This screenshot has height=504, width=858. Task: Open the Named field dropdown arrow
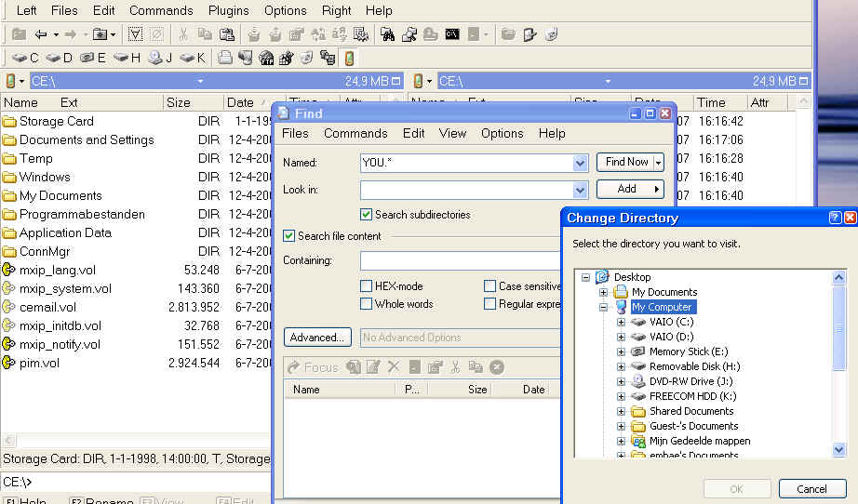(x=580, y=163)
